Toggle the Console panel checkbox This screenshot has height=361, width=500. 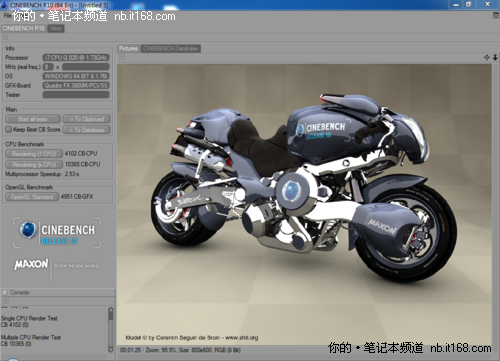(5, 292)
